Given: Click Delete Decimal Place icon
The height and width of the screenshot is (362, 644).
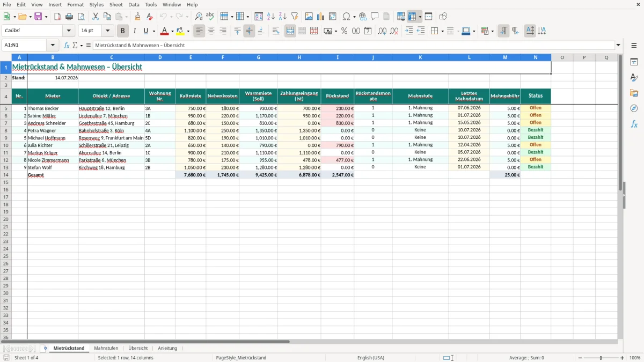Looking at the screenshot, I should coord(394,31).
